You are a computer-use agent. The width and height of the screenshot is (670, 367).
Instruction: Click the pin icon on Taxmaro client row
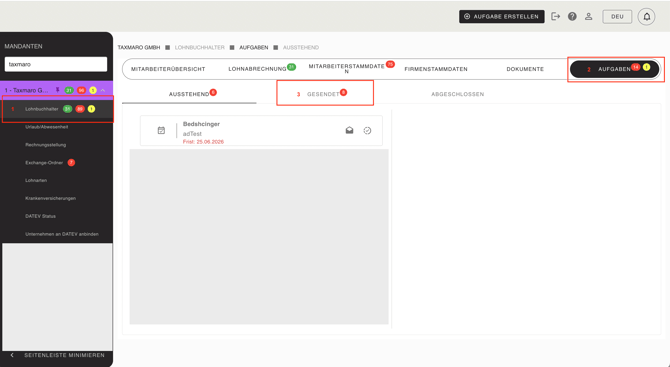pos(58,90)
